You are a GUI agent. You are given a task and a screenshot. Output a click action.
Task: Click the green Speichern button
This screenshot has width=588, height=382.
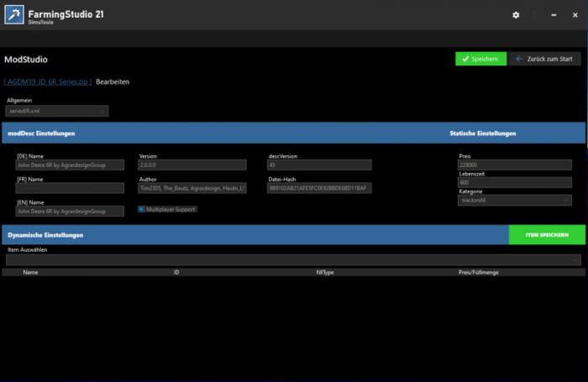(x=480, y=59)
